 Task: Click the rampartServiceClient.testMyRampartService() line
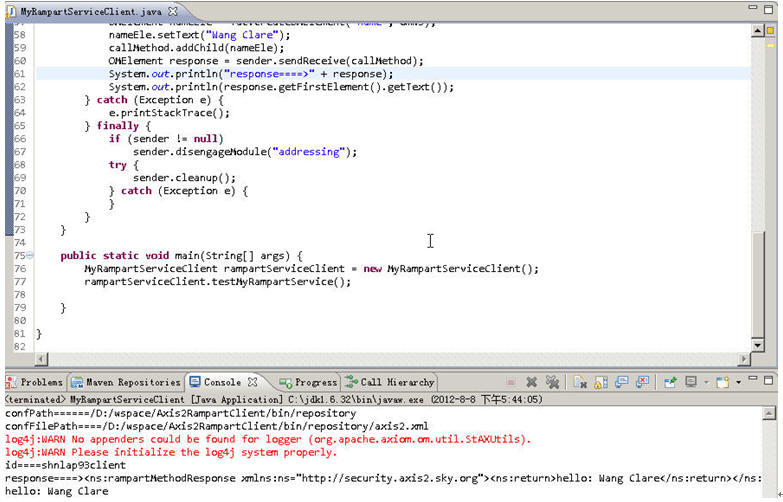[217, 282]
